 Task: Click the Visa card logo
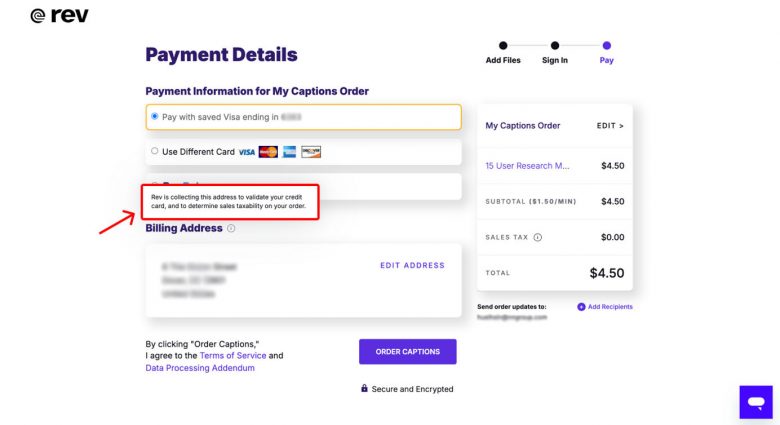point(247,152)
